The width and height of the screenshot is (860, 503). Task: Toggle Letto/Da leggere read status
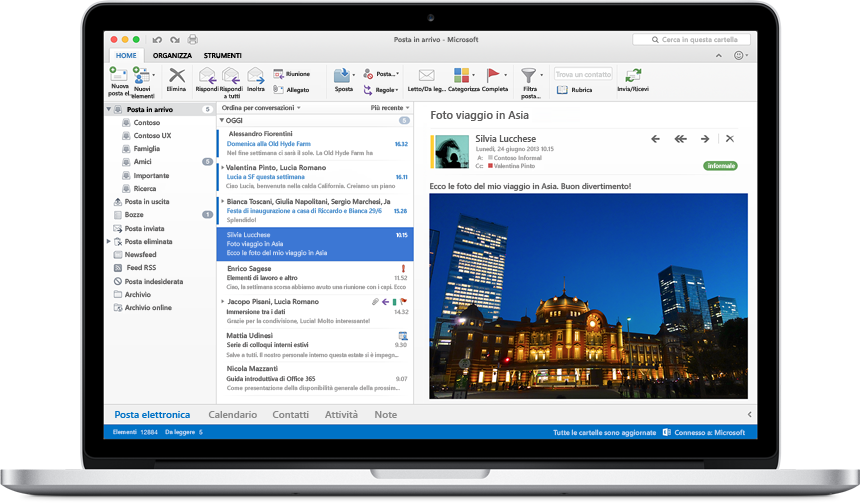click(x=427, y=75)
